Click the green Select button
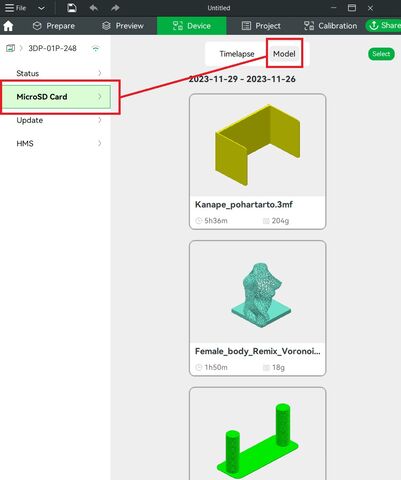This screenshot has width=401, height=480. pos(381,54)
